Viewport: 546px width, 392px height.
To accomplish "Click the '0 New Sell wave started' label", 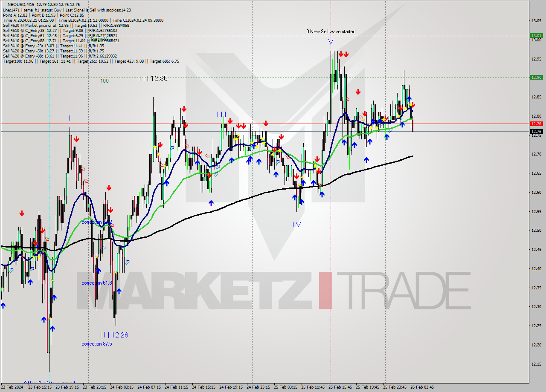I will [x=331, y=32].
